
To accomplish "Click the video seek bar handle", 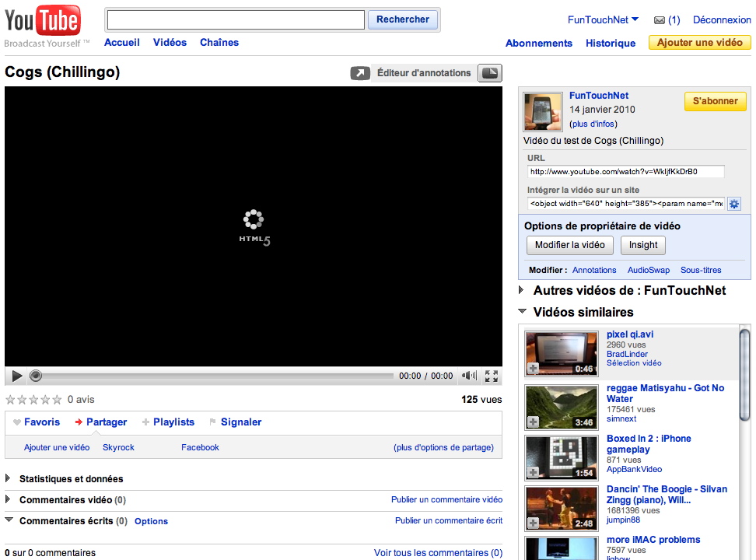I will coord(36,376).
